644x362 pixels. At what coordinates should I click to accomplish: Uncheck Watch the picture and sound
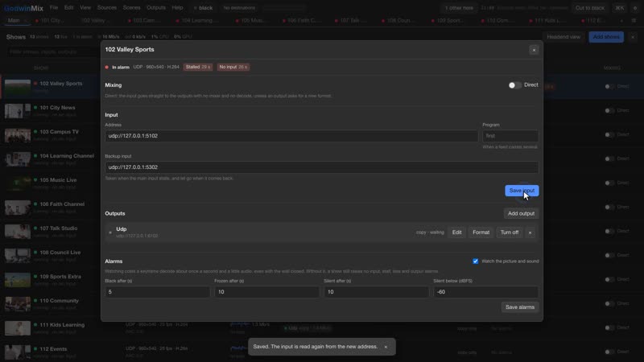tap(475, 261)
